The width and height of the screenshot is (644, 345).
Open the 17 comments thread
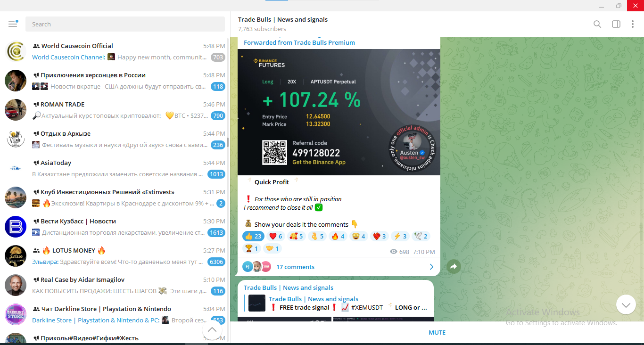(295, 267)
